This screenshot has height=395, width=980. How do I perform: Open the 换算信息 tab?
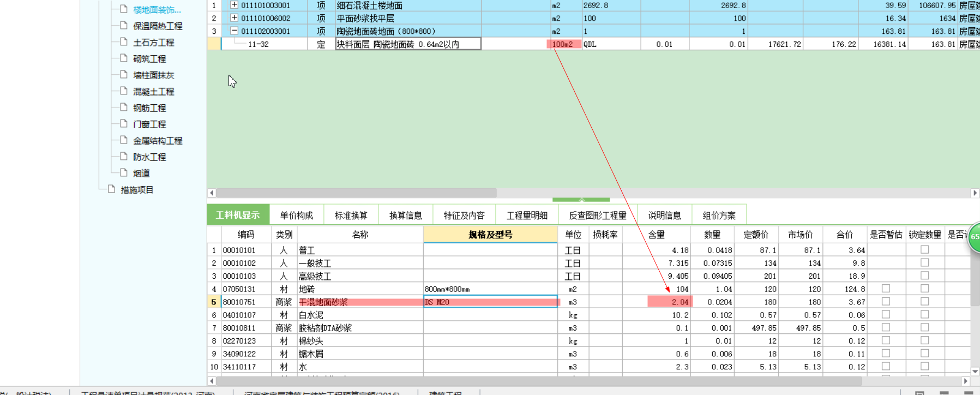coord(405,215)
